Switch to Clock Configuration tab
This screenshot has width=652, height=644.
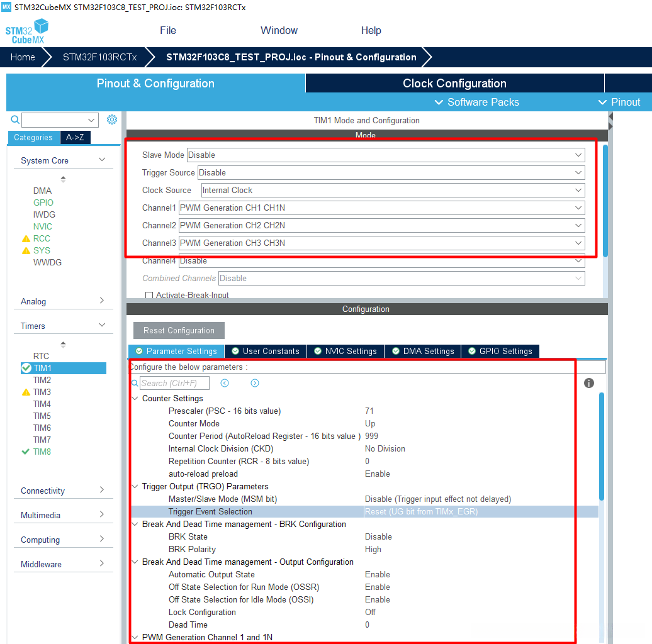click(x=454, y=83)
